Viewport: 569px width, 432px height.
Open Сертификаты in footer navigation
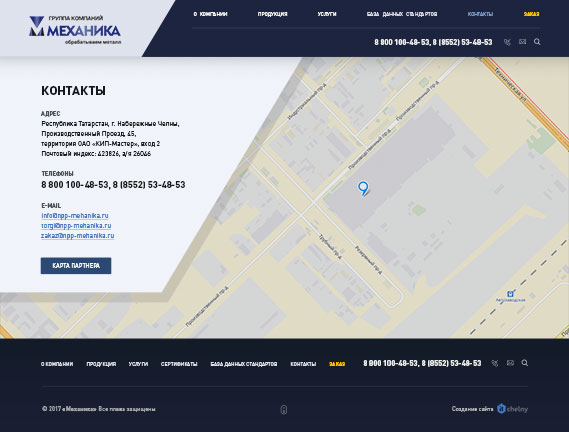pos(179,364)
